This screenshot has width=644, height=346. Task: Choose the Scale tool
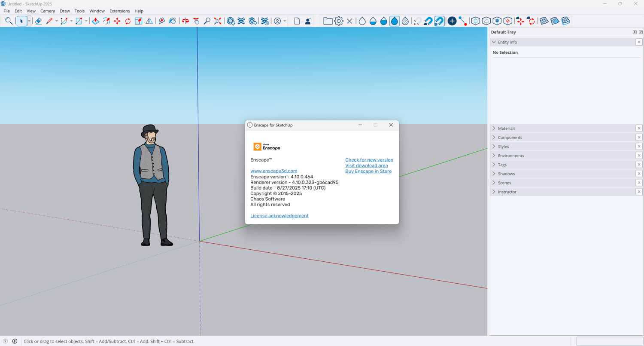(x=139, y=21)
